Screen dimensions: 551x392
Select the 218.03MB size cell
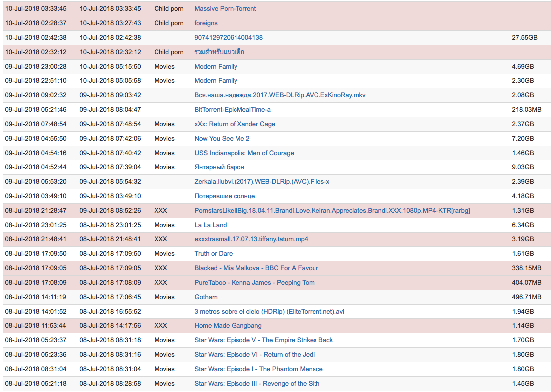pyautogui.click(x=526, y=110)
